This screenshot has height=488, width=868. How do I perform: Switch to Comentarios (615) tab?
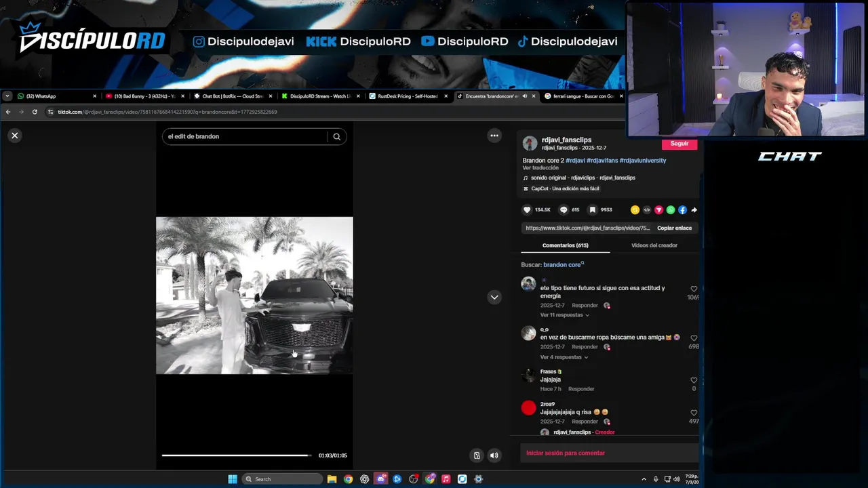[x=565, y=245]
